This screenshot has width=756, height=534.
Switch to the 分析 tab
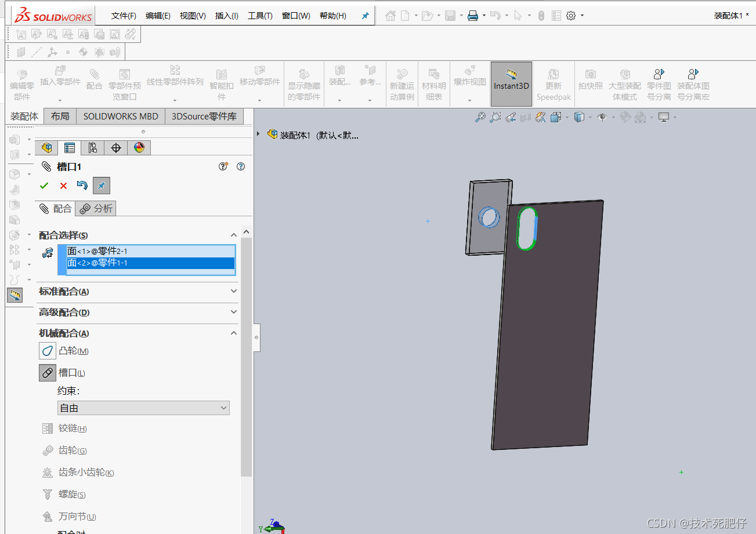pyautogui.click(x=96, y=209)
